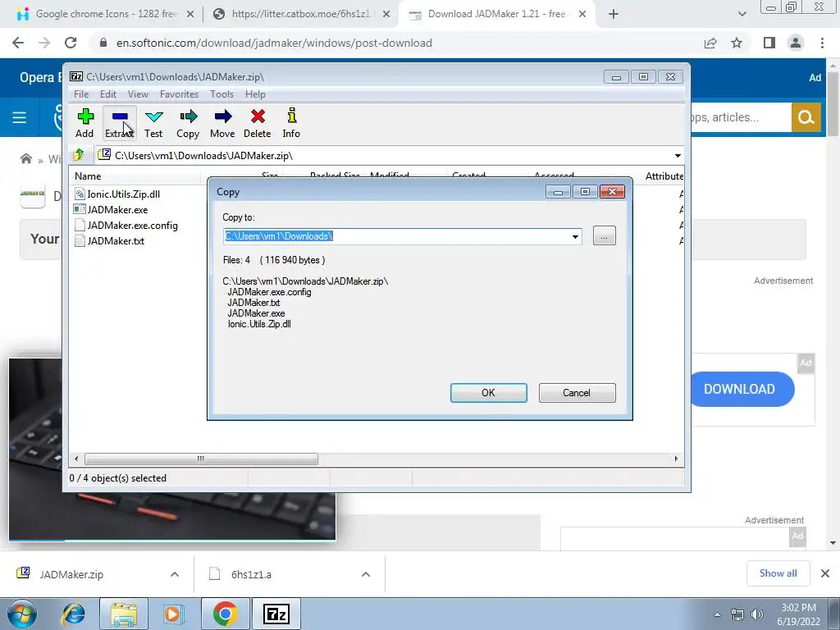Viewport: 840px width, 630px height.
Task: Click the Add toolbar icon in 7-Zip
Action: [x=84, y=123]
